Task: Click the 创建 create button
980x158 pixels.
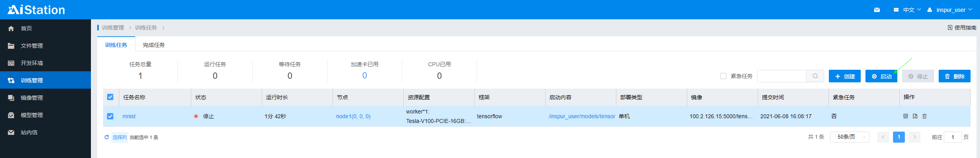Action: point(845,76)
